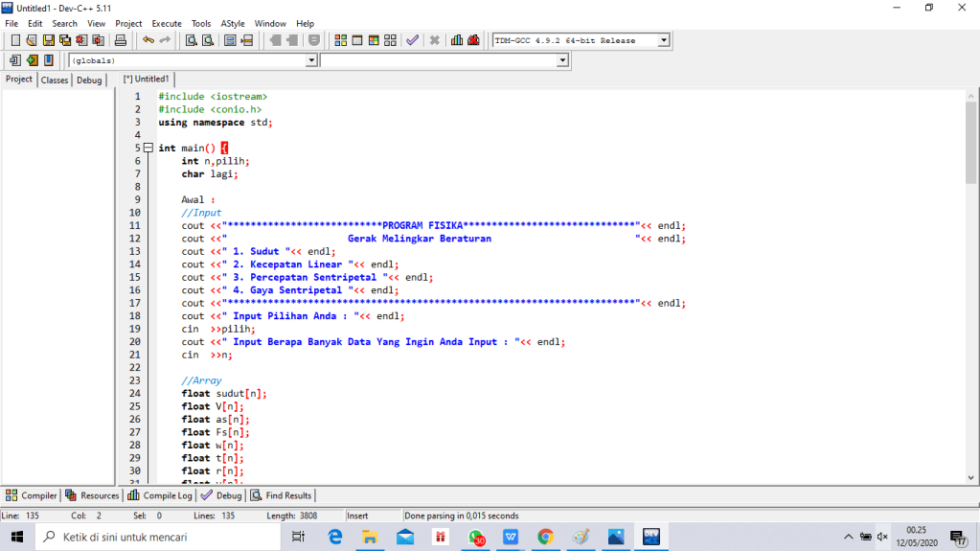980x551 pixels.
Task: Expand the (globals) scope dropdown
Action: [310, 60]
